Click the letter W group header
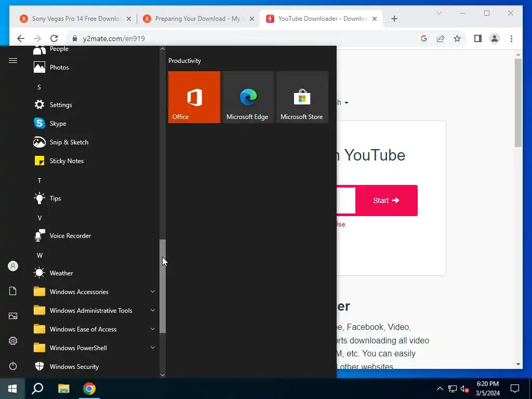 (x=39, y=255)
